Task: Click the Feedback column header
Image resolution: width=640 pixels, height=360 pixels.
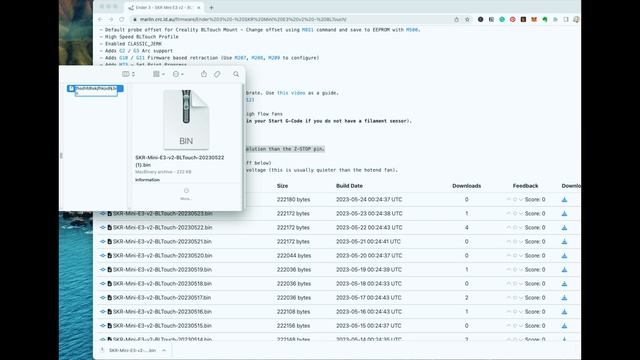Action: (x=525, y=186)
